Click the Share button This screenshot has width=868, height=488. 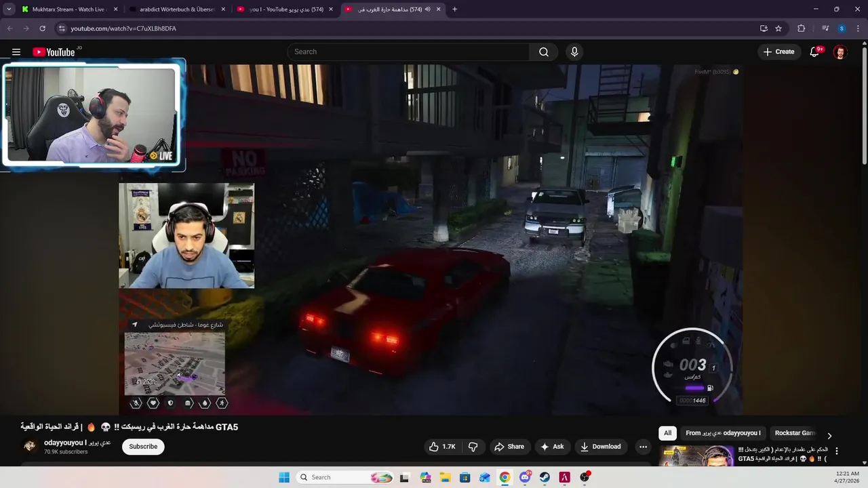tap(509, 447)
